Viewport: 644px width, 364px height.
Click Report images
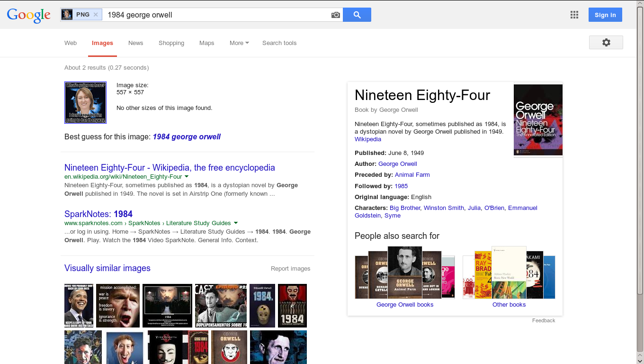click(x=290, y=268)
